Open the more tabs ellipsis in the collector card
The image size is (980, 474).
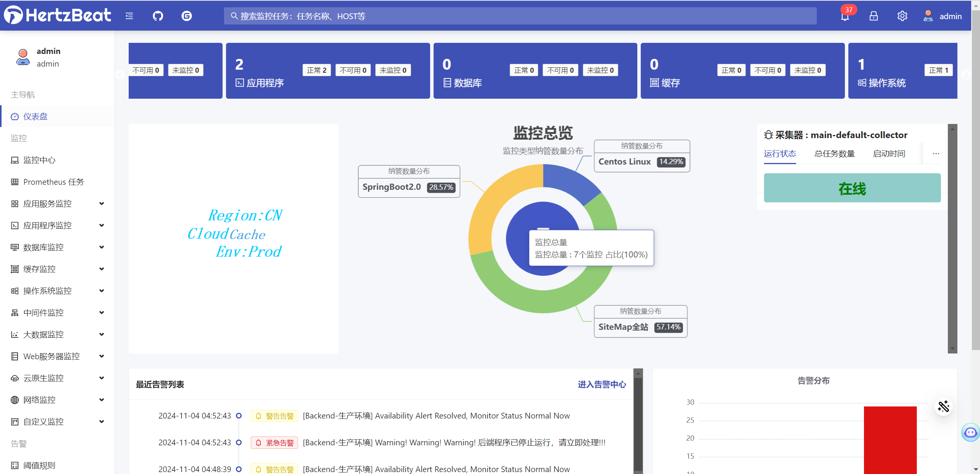point(936,154)
